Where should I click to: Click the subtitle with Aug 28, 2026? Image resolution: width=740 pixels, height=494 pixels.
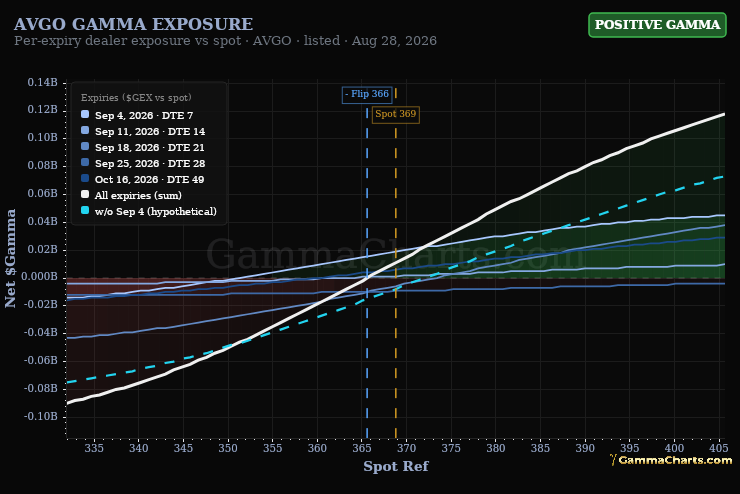pos(225,41)
